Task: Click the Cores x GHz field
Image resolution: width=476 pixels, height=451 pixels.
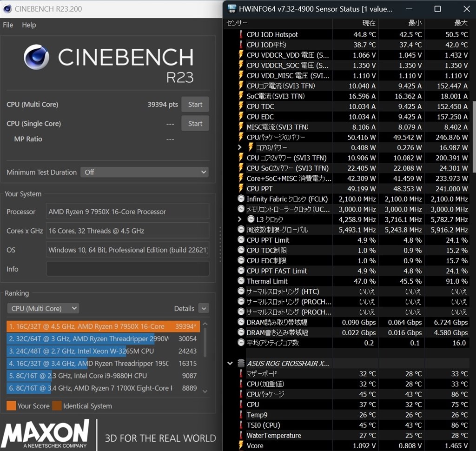Action: 127,231
